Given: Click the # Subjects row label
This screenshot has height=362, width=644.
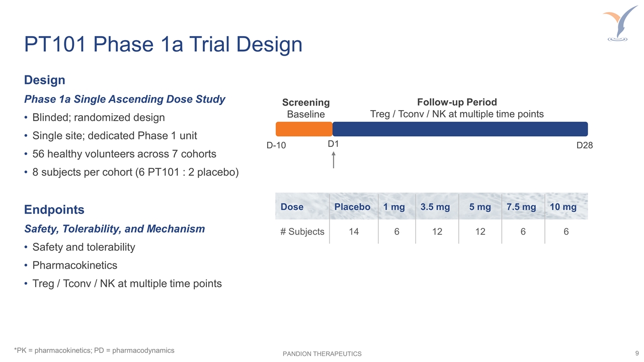Looking at the screenshot, I should pyautogui.click(x=302, y=232).
